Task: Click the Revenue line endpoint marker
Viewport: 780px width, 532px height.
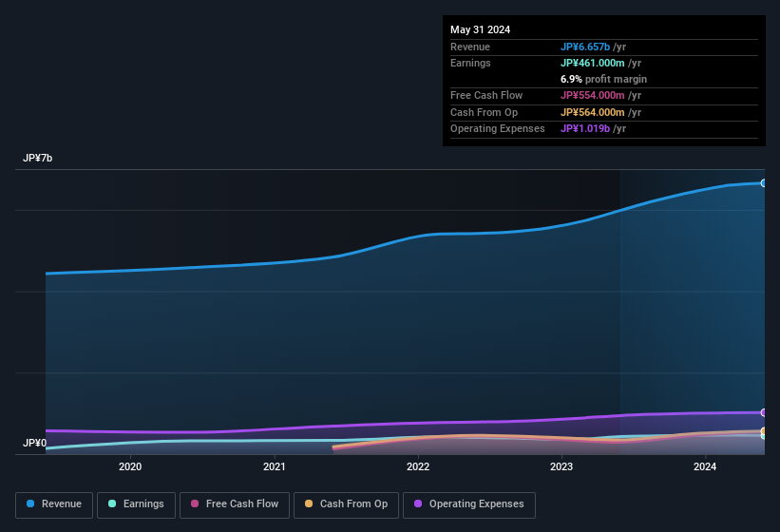Action: pyautogui.click(x=763, y=183)
